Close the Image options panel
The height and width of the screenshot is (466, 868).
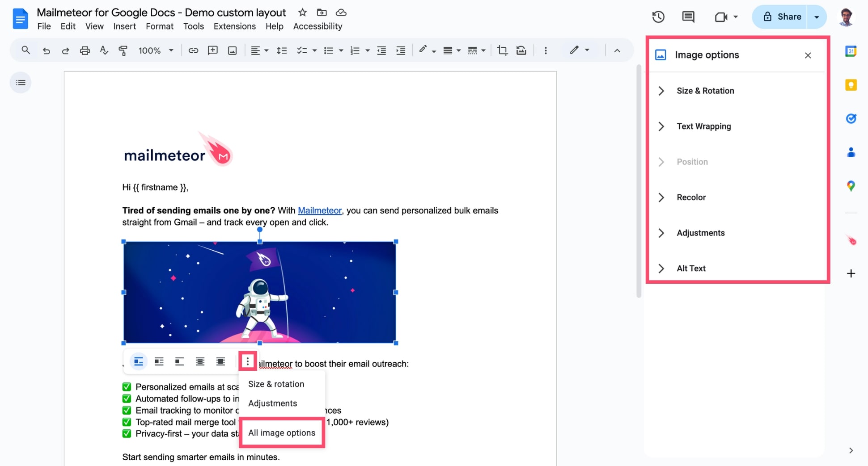pos(808,55)
